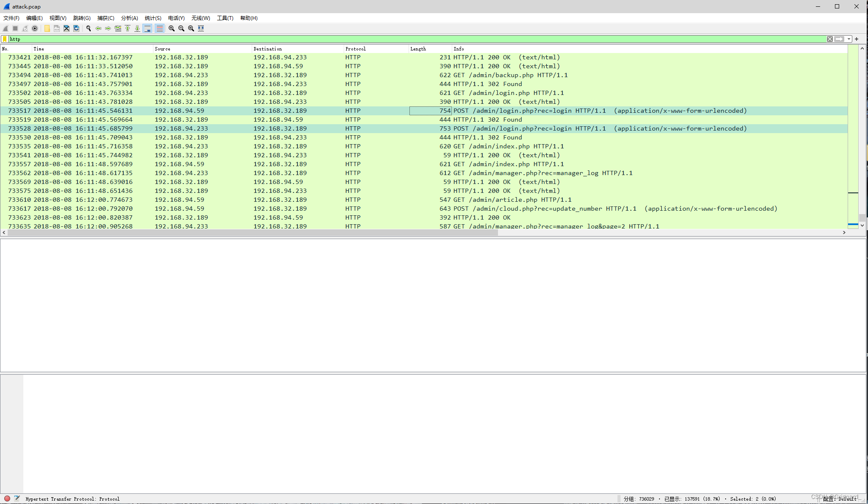Go back in packet history arrow
868x504 pixels.
(x=98, y=28)
